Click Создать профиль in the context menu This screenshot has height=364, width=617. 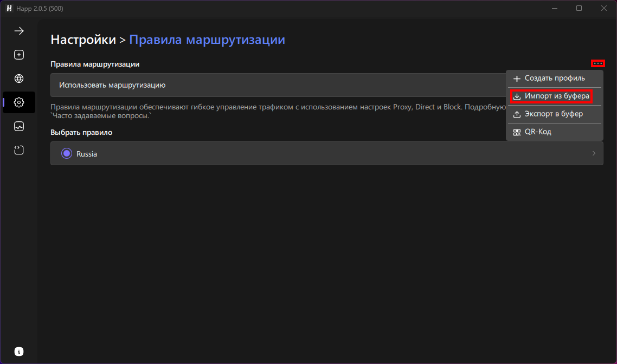[x=554, y=78]
